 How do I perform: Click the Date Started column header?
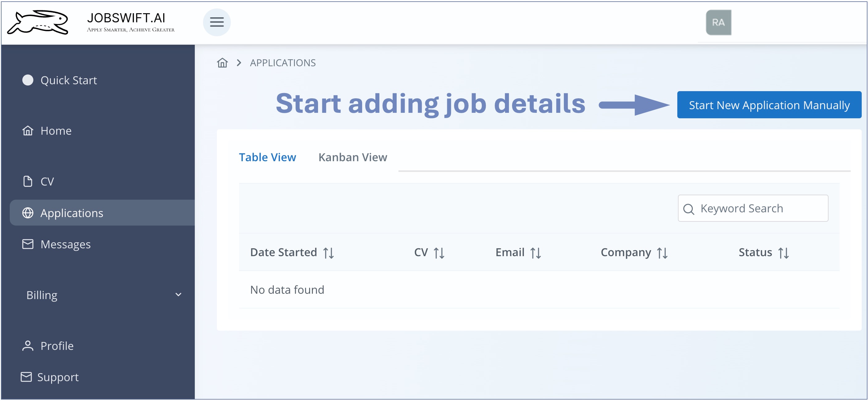(x=284, y=252)
